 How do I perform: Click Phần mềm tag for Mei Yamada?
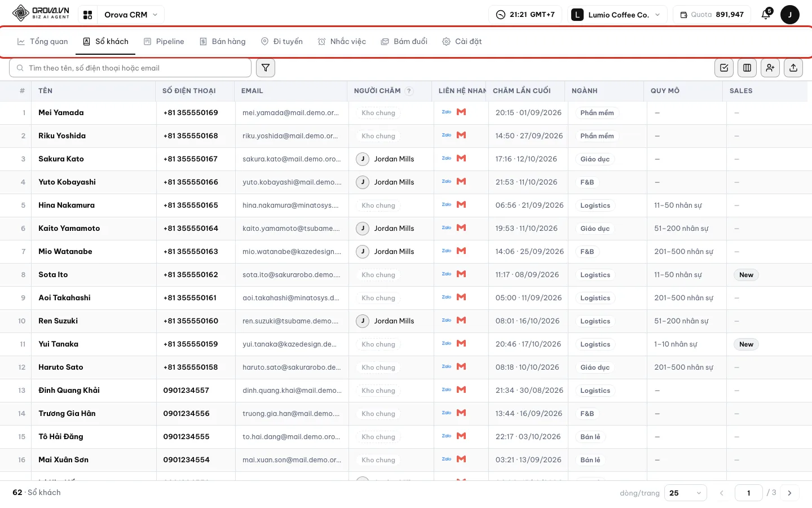tap(597, 113)
